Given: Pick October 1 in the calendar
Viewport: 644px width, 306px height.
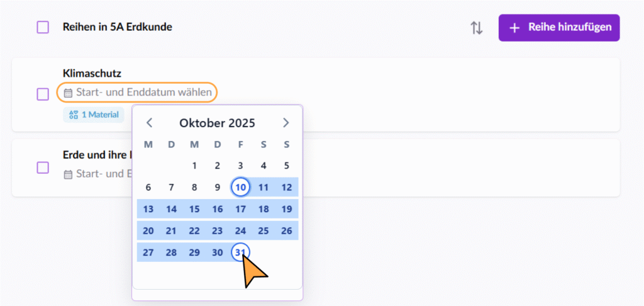Looking at the screenshot, I should point(194,166).
